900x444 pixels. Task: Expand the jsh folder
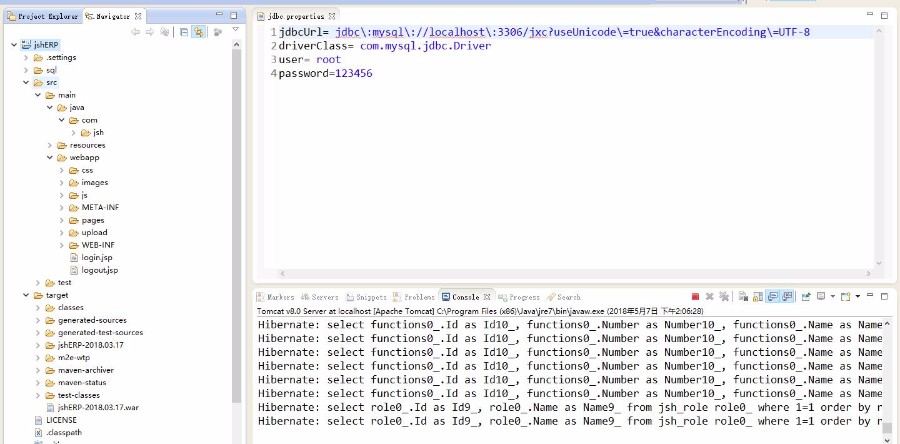(73, 133)
